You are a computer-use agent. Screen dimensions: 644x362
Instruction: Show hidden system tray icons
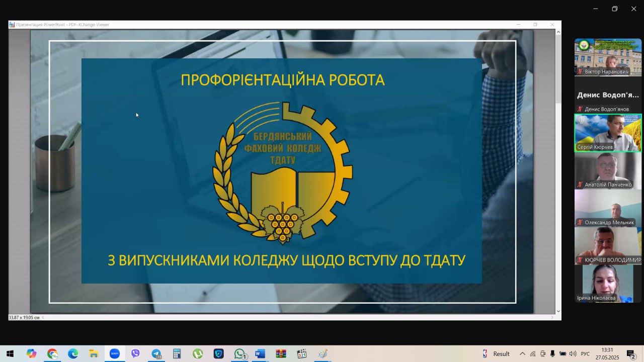tap(522, 353)
